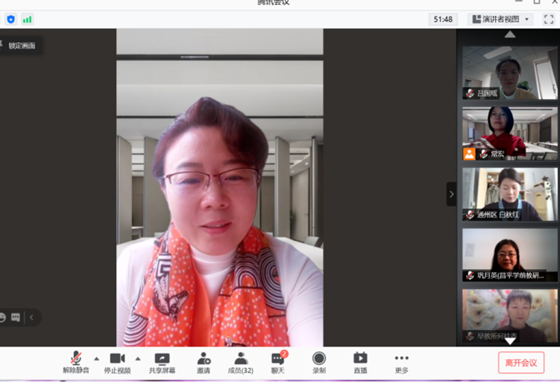Check the green network signal icon

point(27,19)
